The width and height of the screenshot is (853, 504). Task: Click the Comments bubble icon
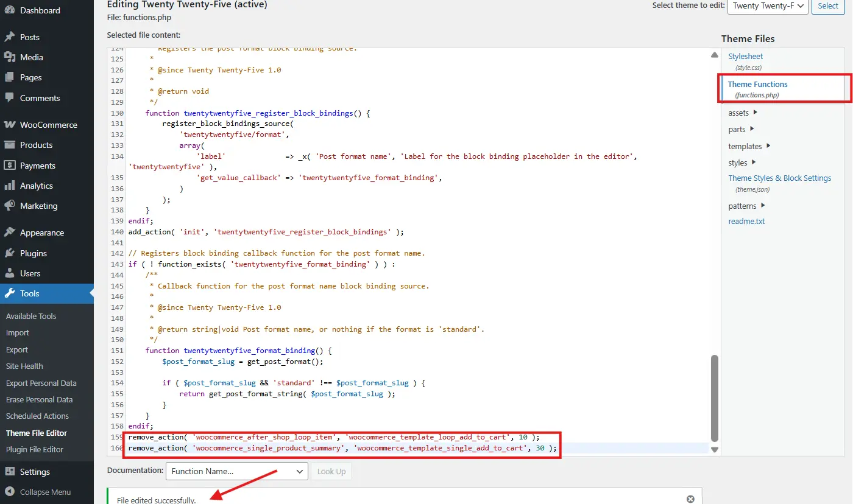pos(10,98)
